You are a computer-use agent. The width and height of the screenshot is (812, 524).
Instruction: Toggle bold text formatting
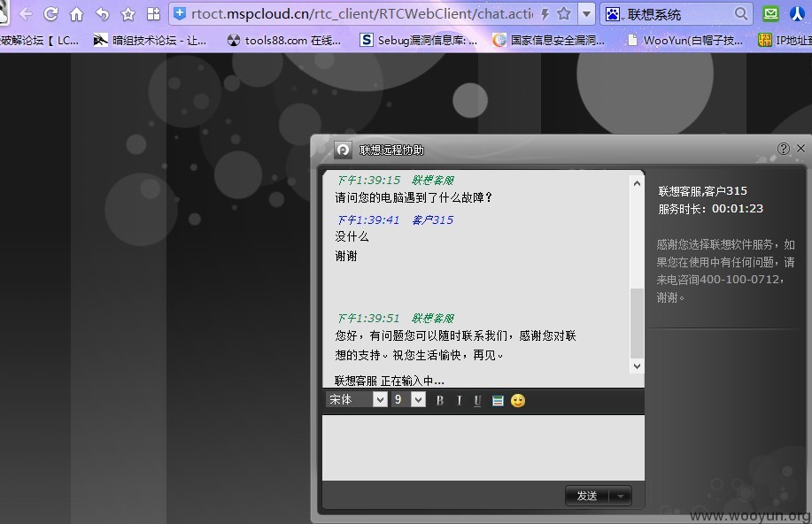[440, 400]
